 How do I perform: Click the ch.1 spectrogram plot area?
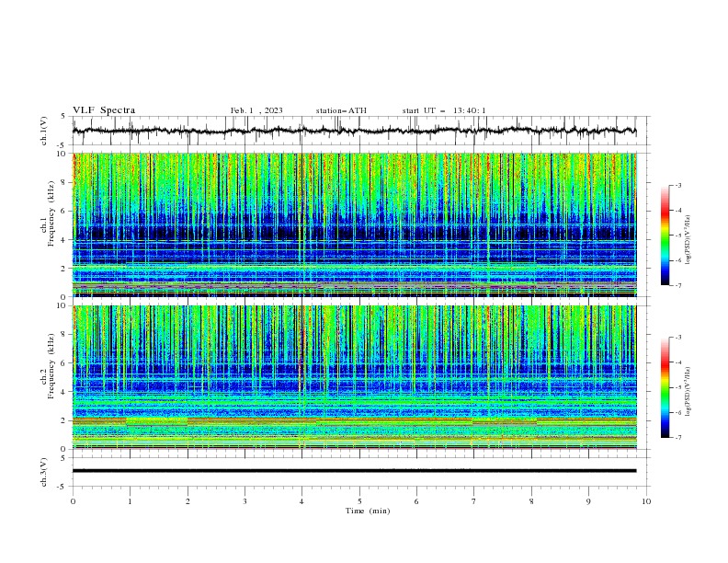355,224
